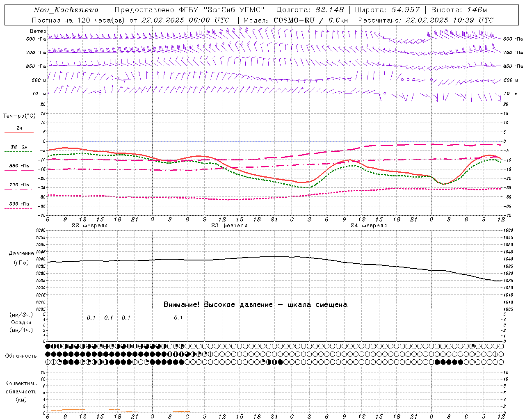525x420 pixels.
Task: Click the '(мм/1ч.)' precipitation unit label
Action: pos(21,330)
